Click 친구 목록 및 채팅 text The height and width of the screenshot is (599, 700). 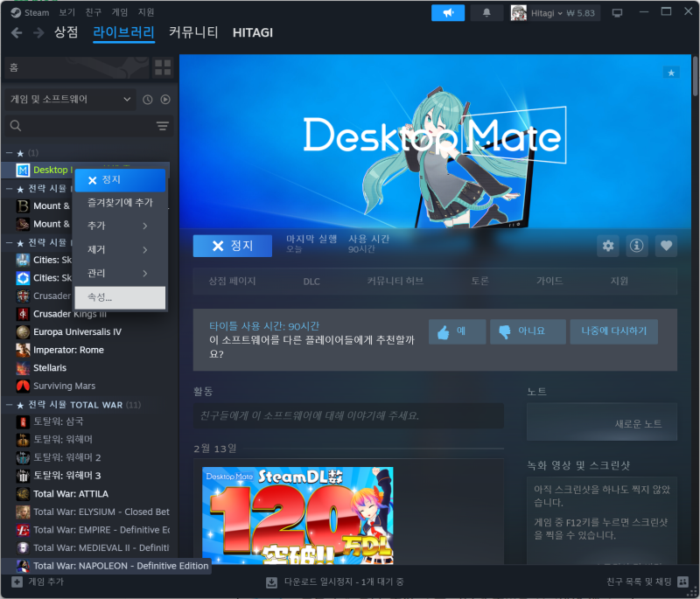(x=639, y=582)
